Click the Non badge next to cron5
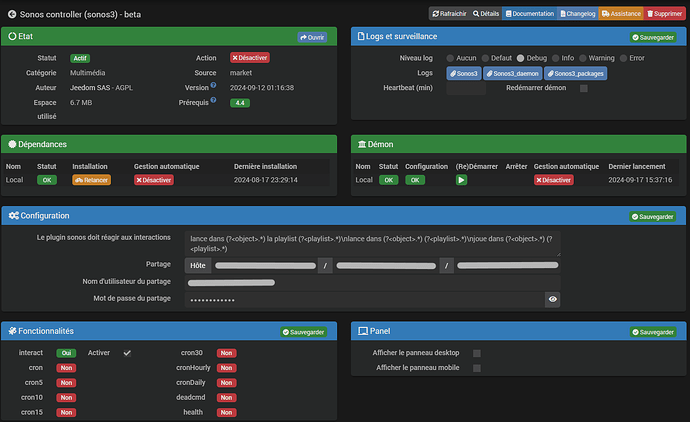Screen dimensions: 690x422 point(66,383)
